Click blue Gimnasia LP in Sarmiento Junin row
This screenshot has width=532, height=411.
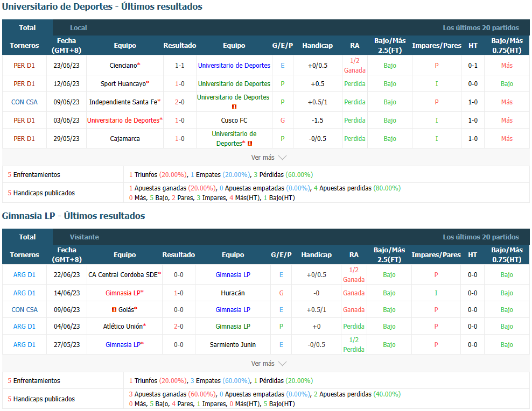(x=123, y=345)
